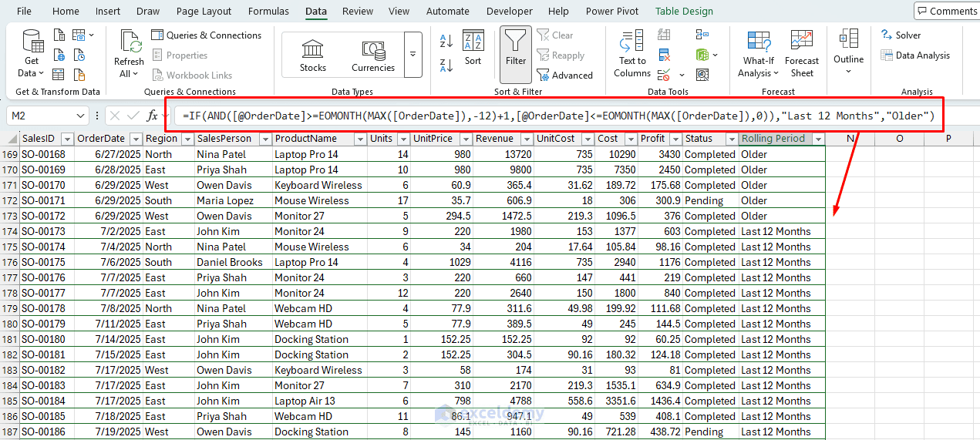
Task: Open the Status filter dropdown
Action: [x=730, y=139]
